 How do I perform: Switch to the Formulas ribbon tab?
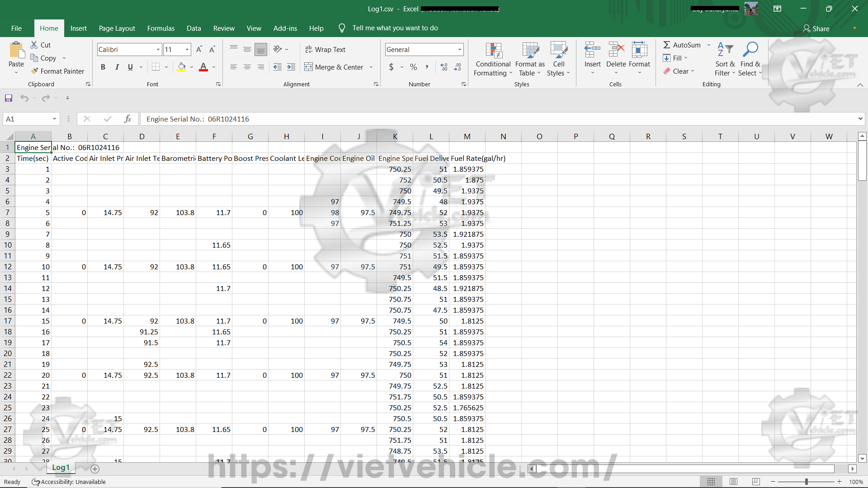pyautogui.click(x=160, y=28)
